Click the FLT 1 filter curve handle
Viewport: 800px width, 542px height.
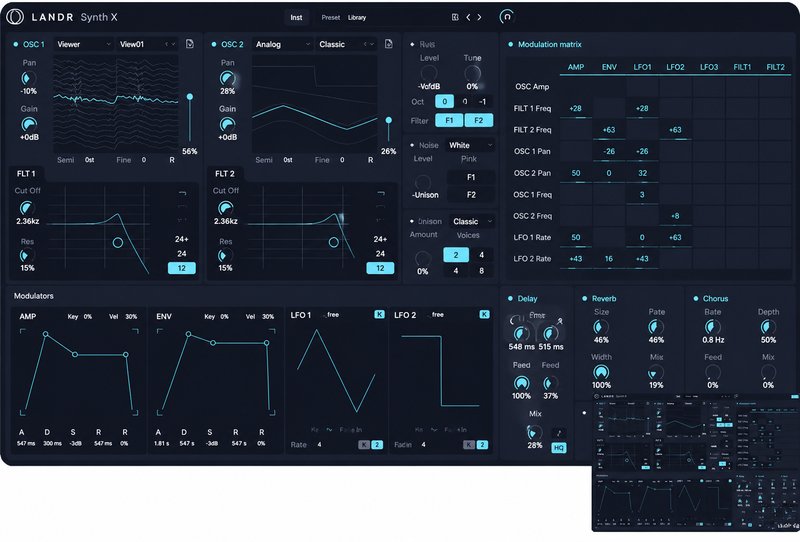[x=117, y=242]
